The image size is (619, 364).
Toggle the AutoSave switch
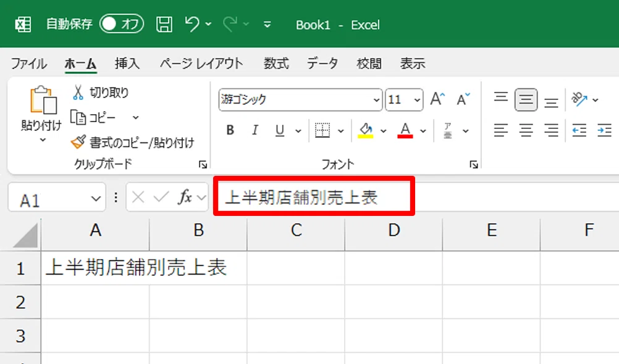[121, 25]
